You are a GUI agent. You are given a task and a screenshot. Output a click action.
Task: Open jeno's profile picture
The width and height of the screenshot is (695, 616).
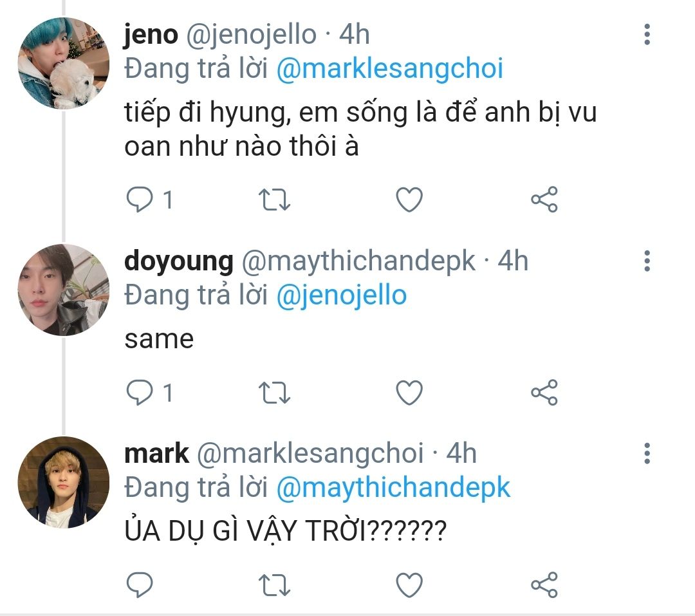pyautogui.click(x=62, y=63)
